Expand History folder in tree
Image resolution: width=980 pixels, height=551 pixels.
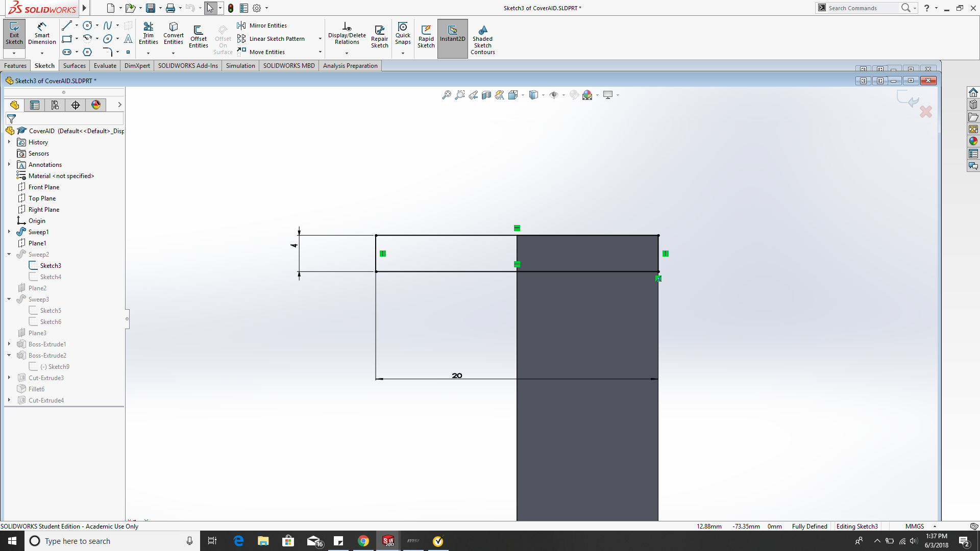pyautogui.click(x=9, y=142)
